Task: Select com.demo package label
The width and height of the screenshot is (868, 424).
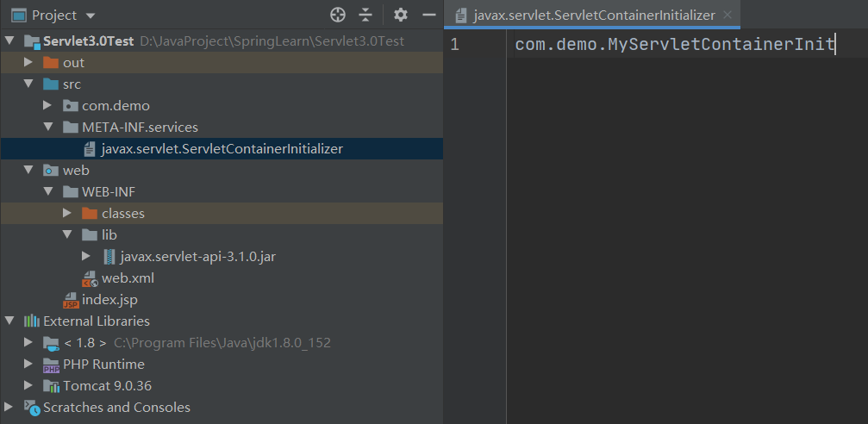Action: click(116, 106)
